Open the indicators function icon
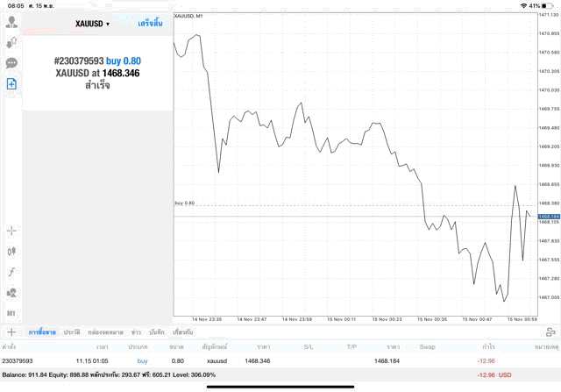 click(11, 272)
